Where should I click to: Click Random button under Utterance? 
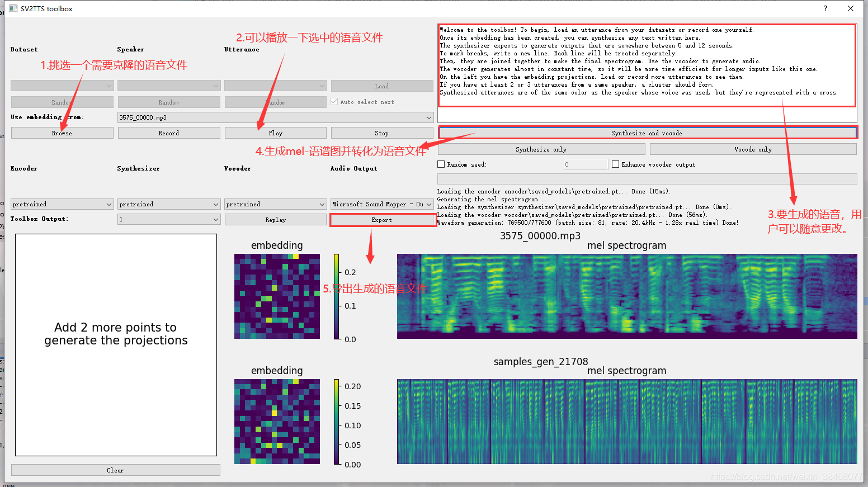[x=276, y=102]
